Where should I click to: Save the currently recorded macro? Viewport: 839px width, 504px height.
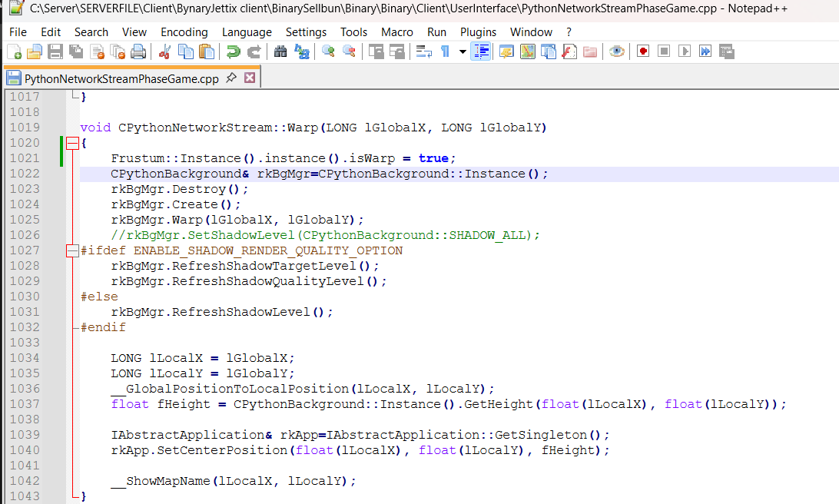pyautogui.click(x=726, y=52)
